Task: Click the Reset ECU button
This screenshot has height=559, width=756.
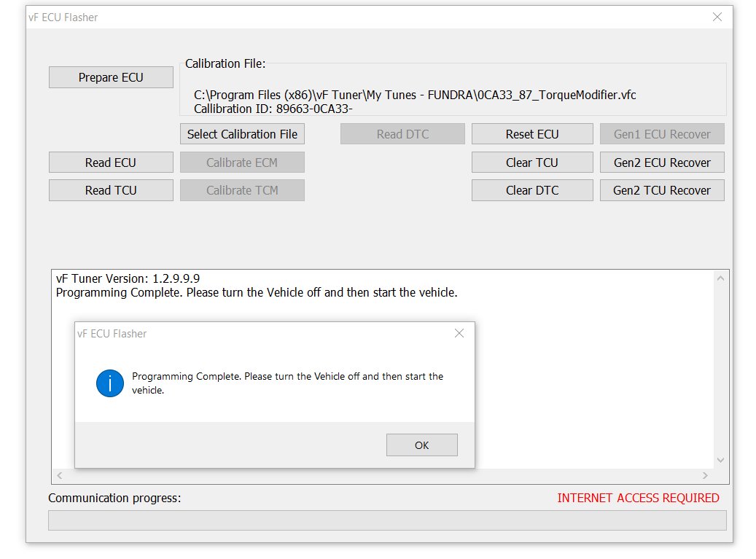Action: pyautogui.click(x=532, y=134)
